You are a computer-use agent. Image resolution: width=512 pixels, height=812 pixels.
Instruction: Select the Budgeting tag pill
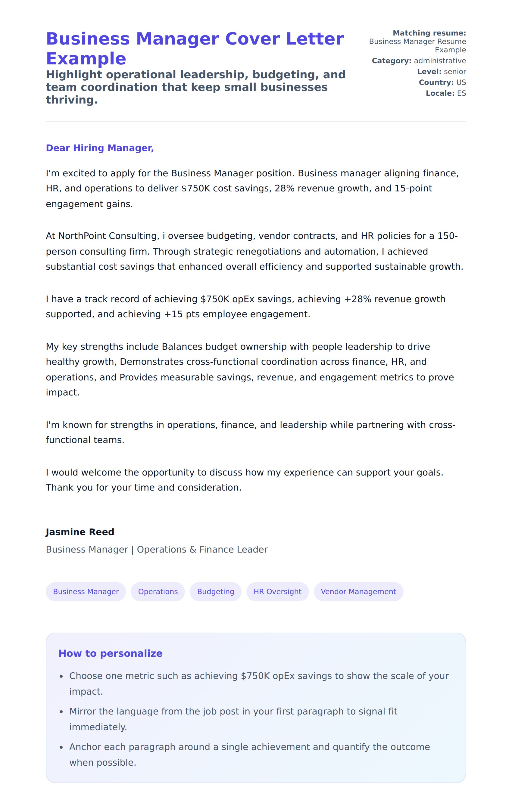pos(215,591)
